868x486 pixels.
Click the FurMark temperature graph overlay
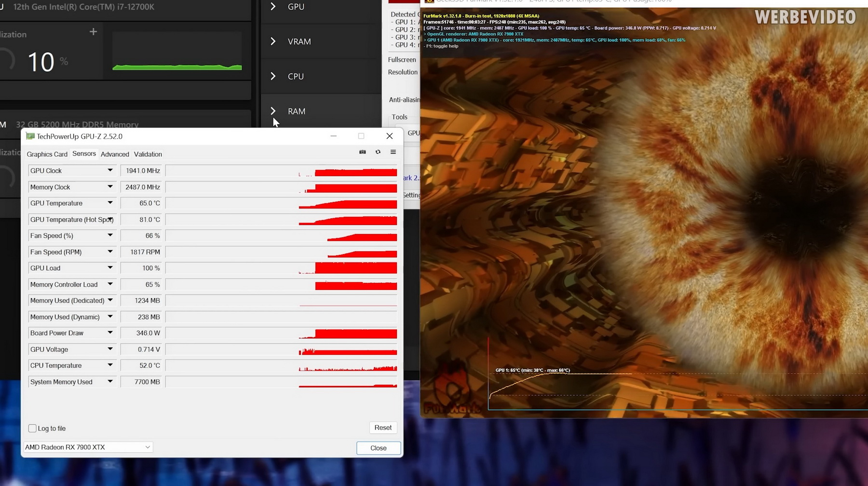678,374
